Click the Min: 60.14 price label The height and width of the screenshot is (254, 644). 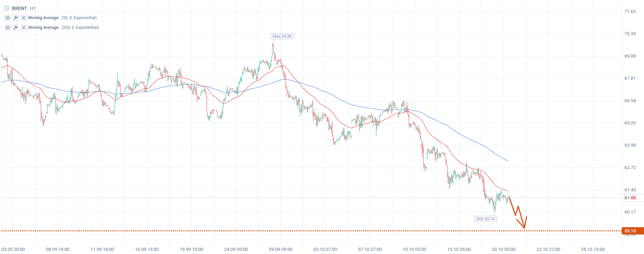(x=485, y=219)
